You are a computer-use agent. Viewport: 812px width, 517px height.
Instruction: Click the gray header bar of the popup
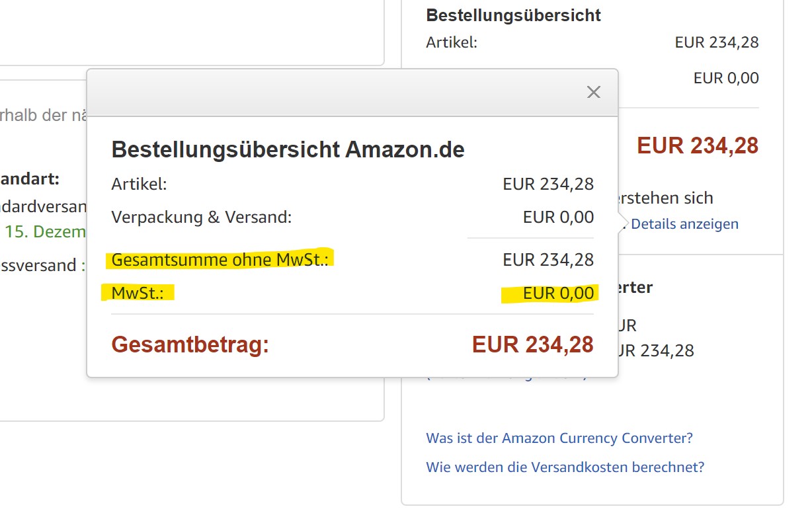[x=331, y=93]
